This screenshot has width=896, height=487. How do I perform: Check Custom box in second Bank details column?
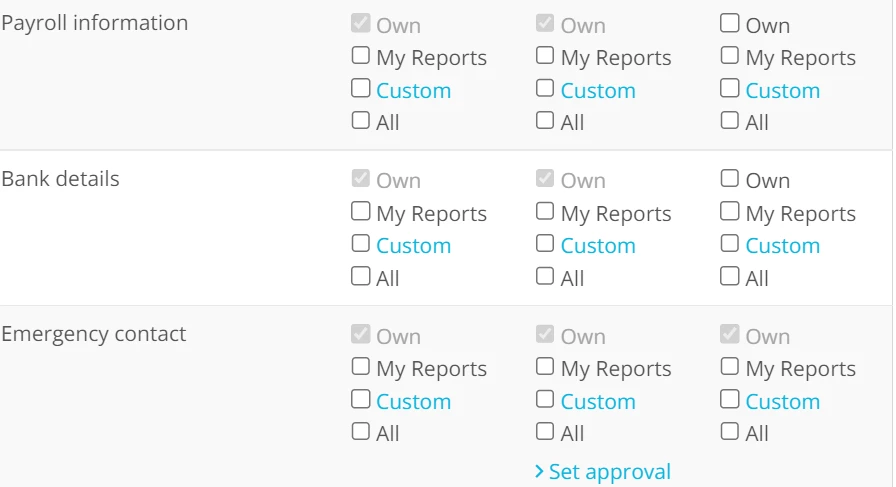(x=545, y=244)
